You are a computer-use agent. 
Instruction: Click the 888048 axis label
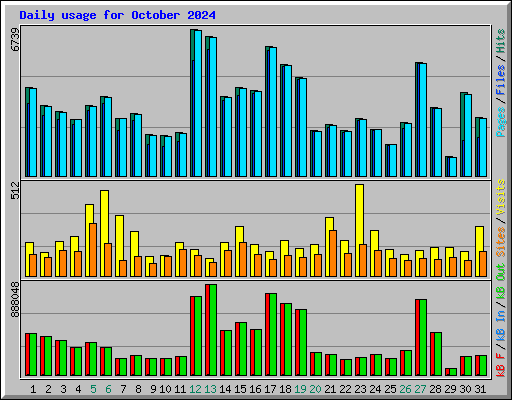click(15, 300)
